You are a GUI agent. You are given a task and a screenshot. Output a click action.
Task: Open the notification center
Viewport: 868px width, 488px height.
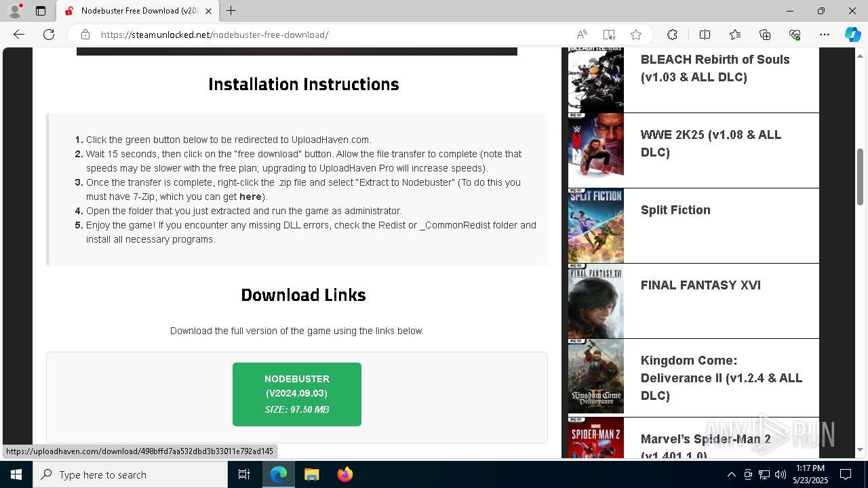click(846, 474)
